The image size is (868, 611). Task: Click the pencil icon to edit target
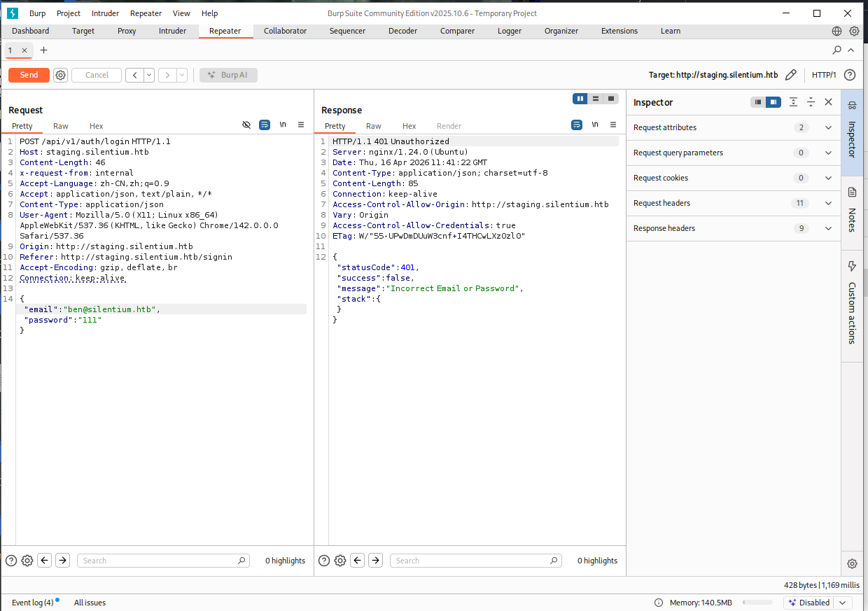point(791,75)
